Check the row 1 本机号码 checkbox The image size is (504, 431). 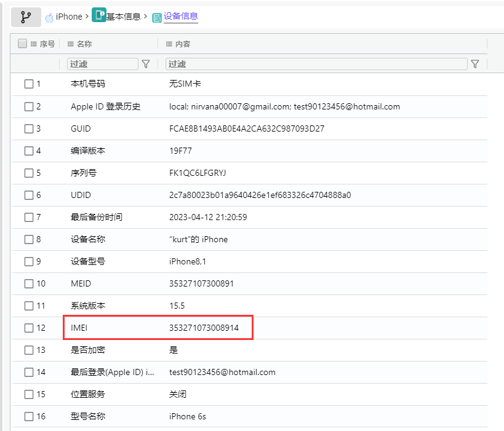pos(29,84)
